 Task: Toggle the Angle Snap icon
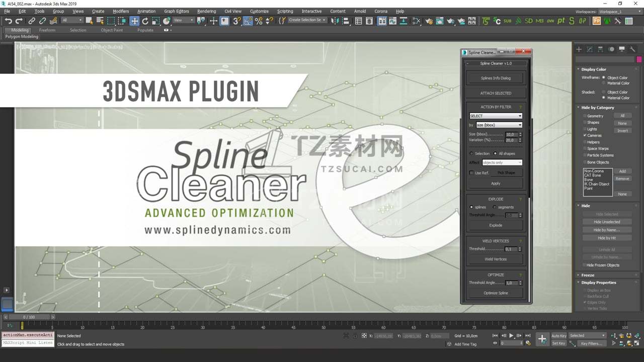point(248,21)
